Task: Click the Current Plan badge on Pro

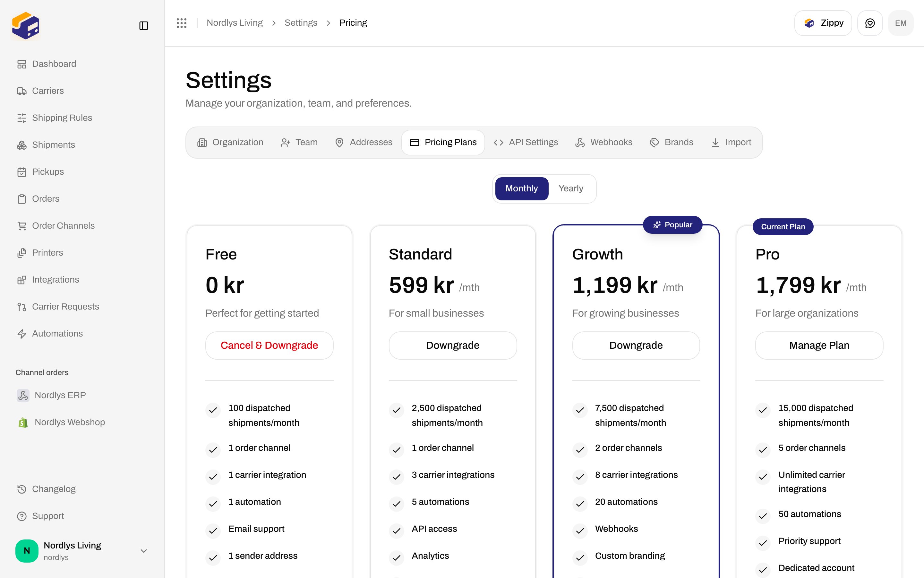Action: (783, 227)
